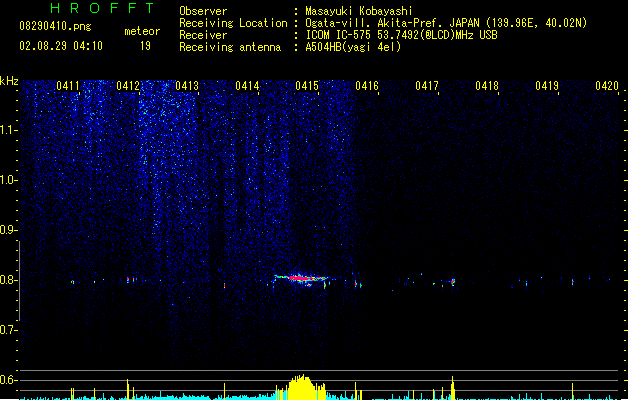Click the 0414 time marker
Screen dimensions: 629x400
coord(247,86)
